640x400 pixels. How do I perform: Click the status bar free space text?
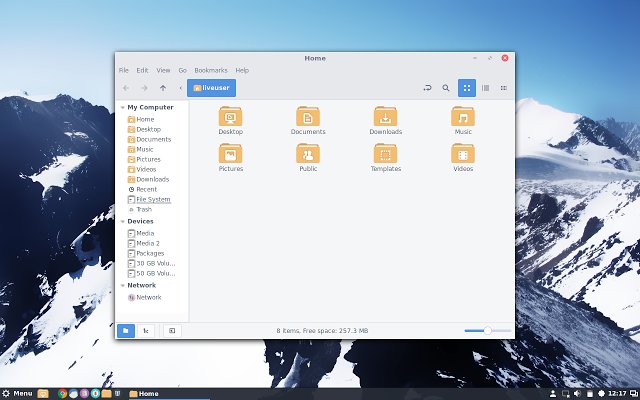322,331
